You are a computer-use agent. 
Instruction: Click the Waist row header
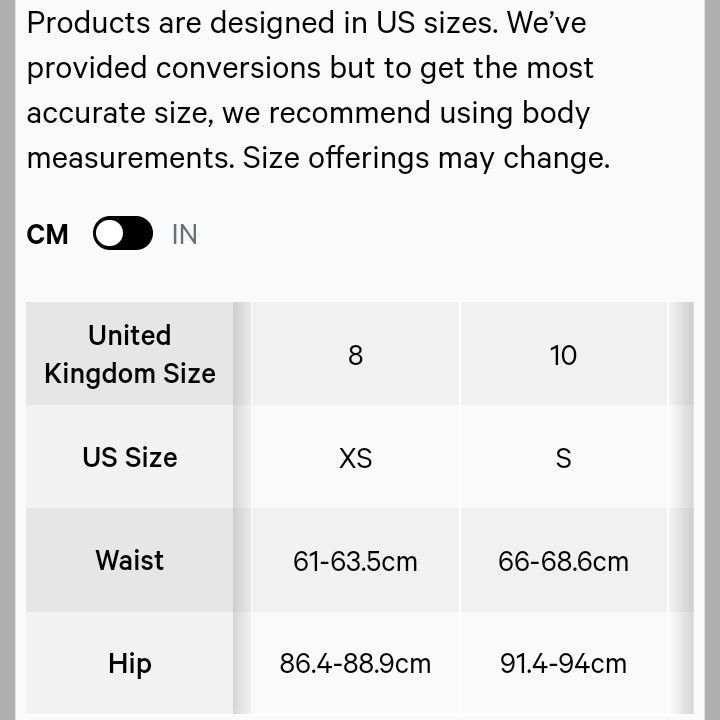coord(130,560)
